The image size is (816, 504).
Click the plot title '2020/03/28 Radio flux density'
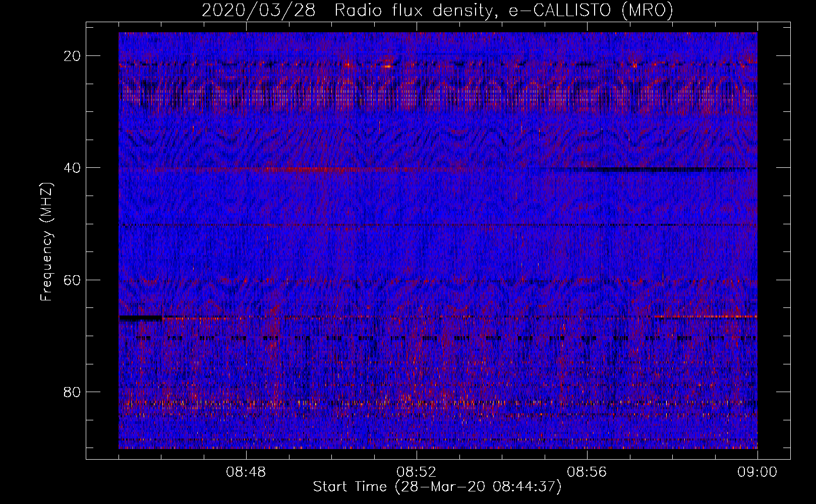point(437,10)
